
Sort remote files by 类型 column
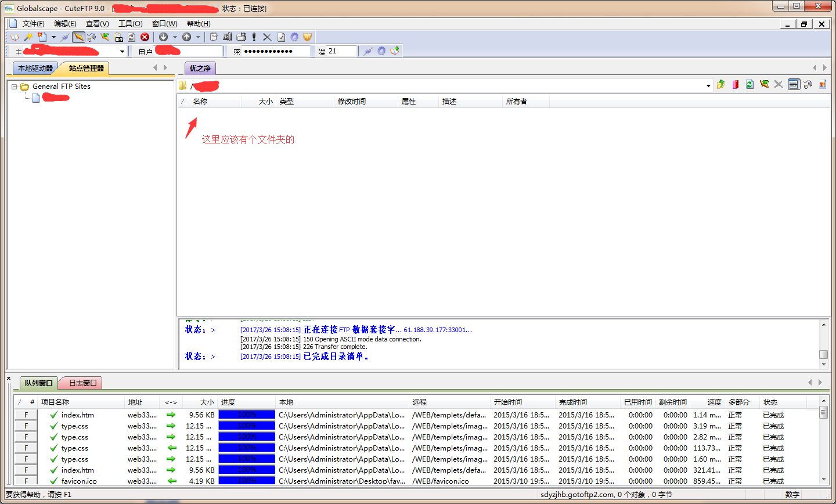coord(305,102)
